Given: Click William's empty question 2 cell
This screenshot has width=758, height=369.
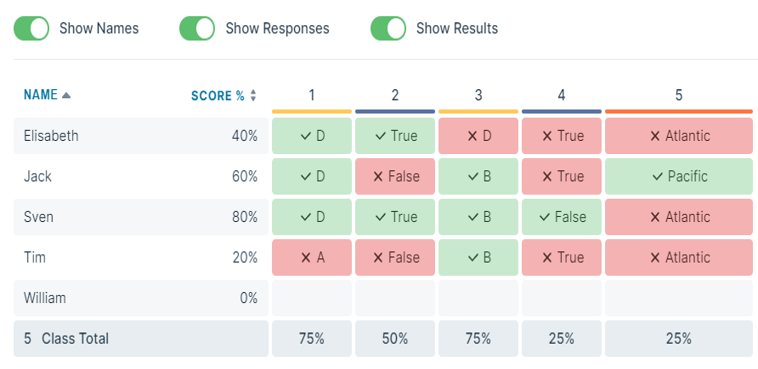Looking at the screenshot, I should coord(395,298).
